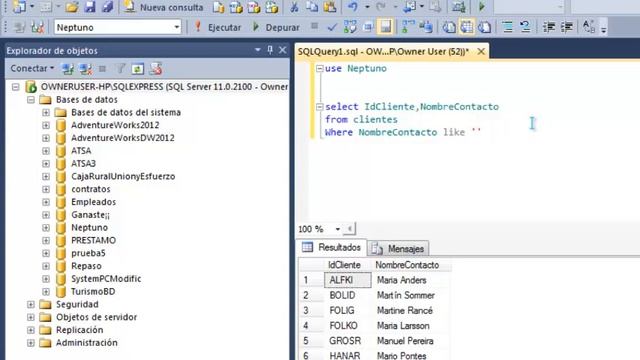Viewport: 640px width, 360px height.
Task: Click the Nueva consulta button
Action: (x=163, y=7)
